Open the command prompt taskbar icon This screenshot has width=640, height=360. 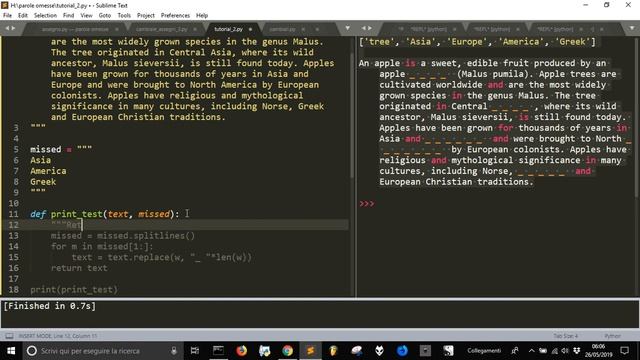(218, 351)
